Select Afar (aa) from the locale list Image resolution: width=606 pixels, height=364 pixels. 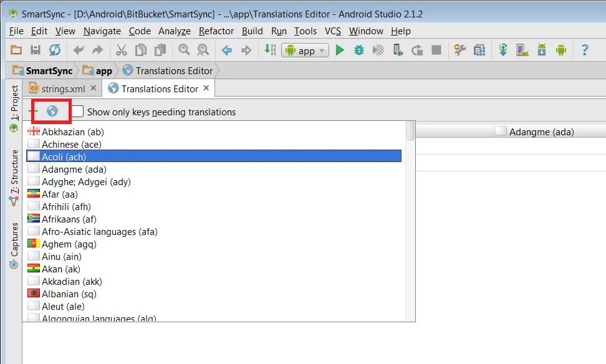click(x=214, y=194)
